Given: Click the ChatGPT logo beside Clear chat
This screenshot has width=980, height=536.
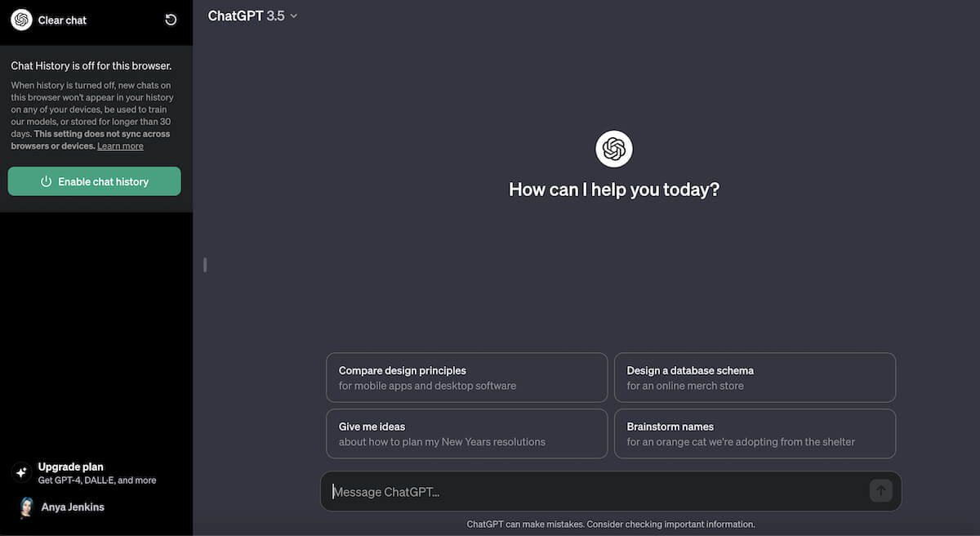Looking at the screenshot, I should (21, 20).
